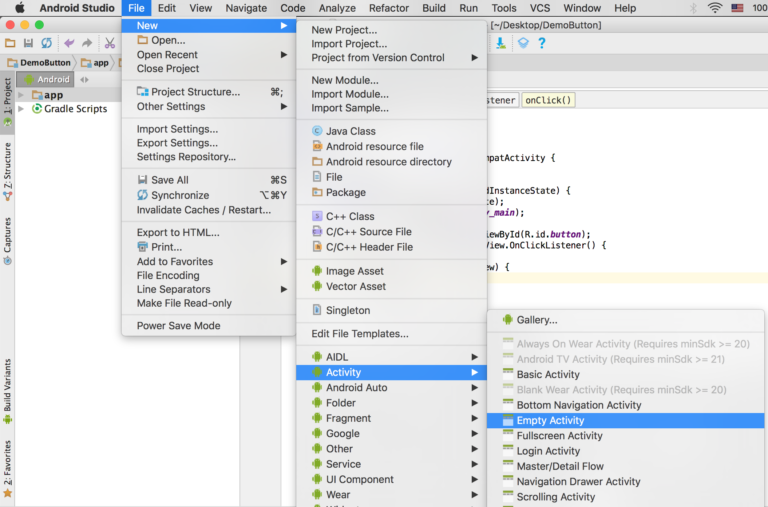Expand the Gradle Scripts tree node

click(x=21, y=109)
